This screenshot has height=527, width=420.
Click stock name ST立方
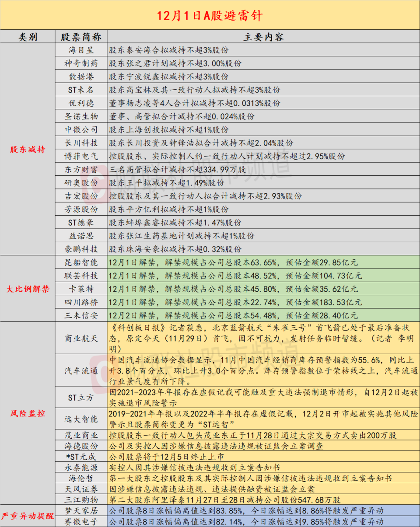pyautogui.click(x=81, y=397)
